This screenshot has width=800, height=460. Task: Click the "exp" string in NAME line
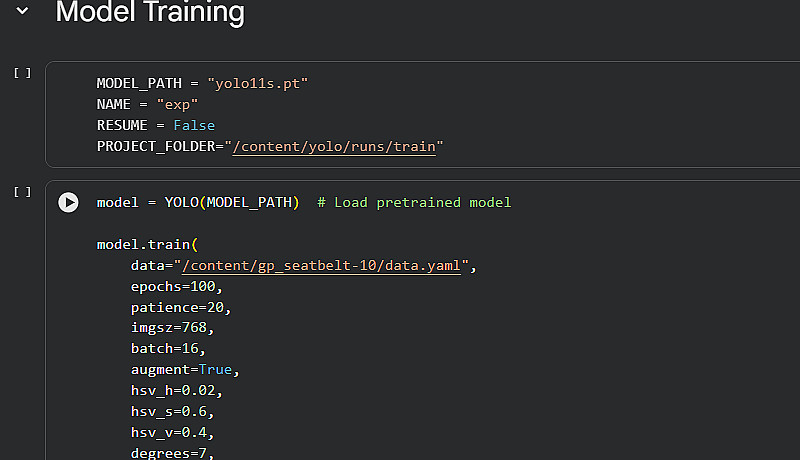[176, 104]
